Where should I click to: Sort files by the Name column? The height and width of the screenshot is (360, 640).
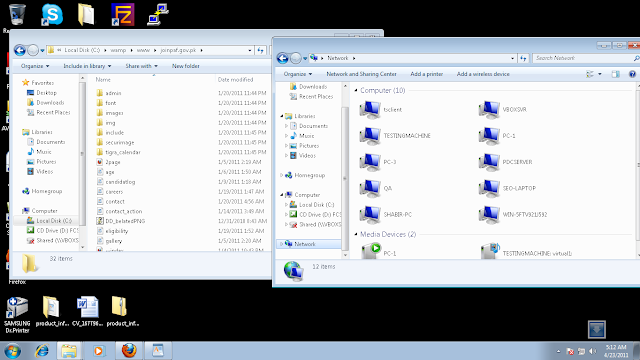click(103, 80)
